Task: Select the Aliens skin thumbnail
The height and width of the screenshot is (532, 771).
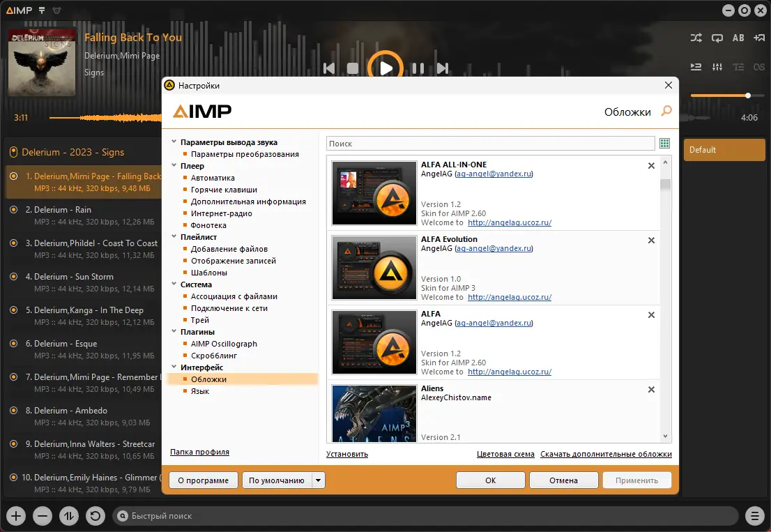Action: click(374, 413)
